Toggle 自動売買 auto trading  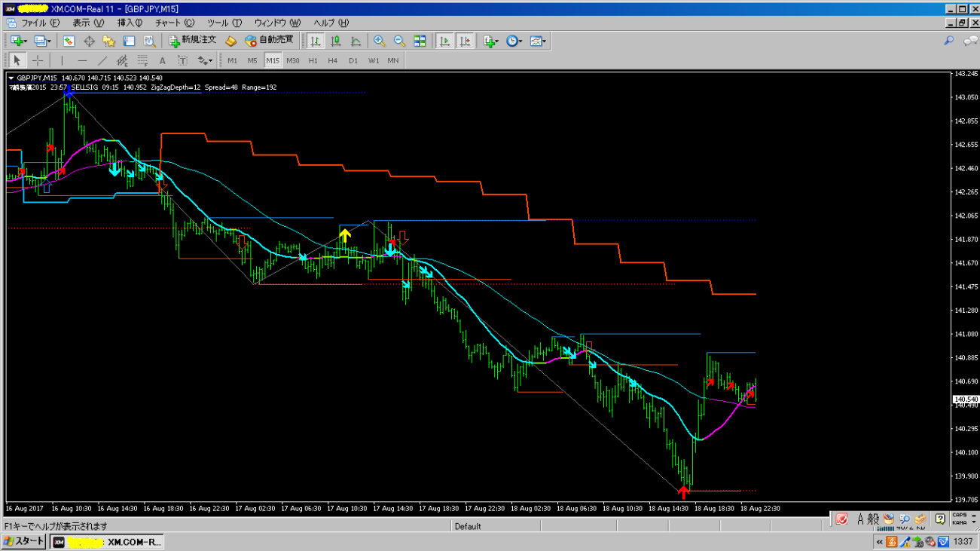tap(270, 41)
